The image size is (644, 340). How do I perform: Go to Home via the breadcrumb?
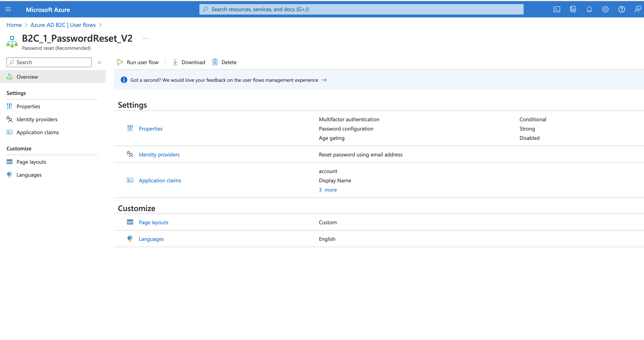[x=14, y=25]
